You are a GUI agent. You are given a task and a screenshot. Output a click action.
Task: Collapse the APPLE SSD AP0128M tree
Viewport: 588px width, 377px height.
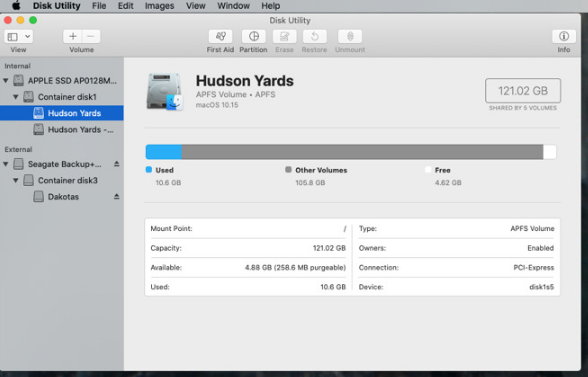pos(6,80)
